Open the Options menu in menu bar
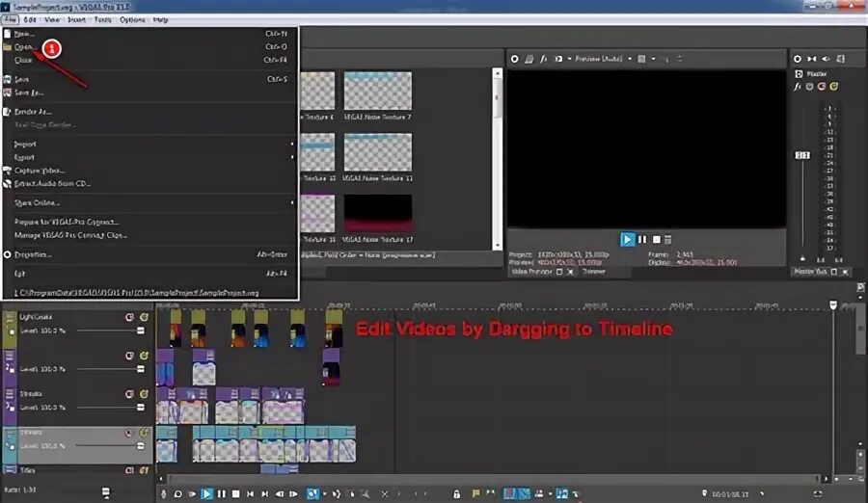 coord(132,19)
